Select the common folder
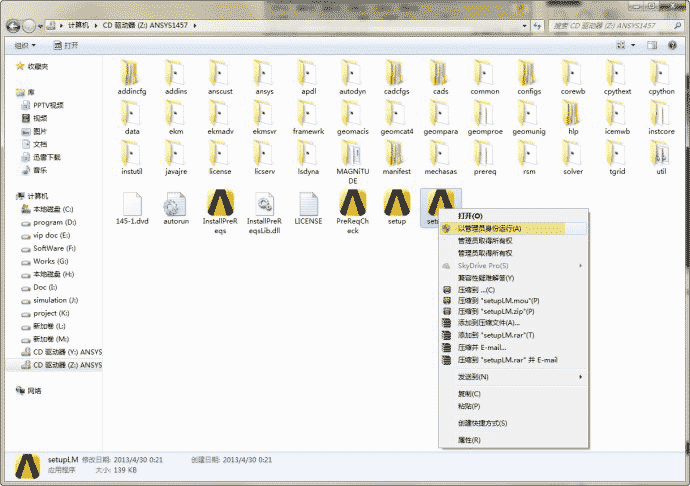 [x=484, y=78]
